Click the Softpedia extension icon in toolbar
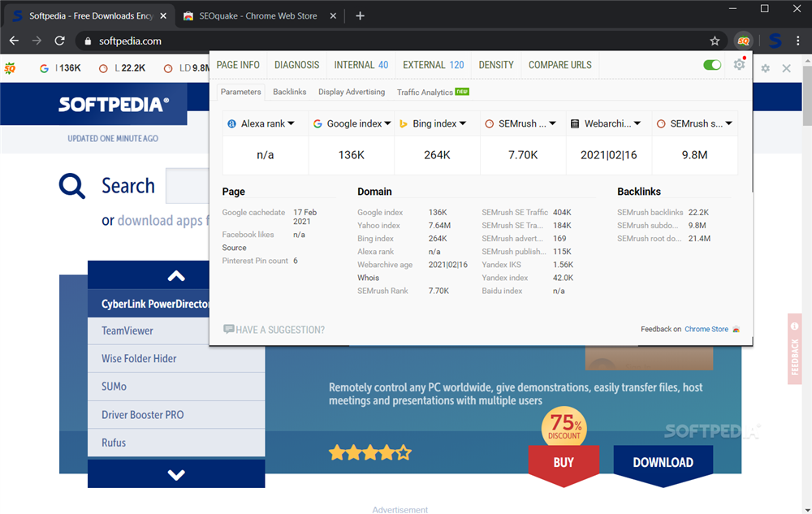The height and width of the screenshot is (514, 812). (775, 41)
